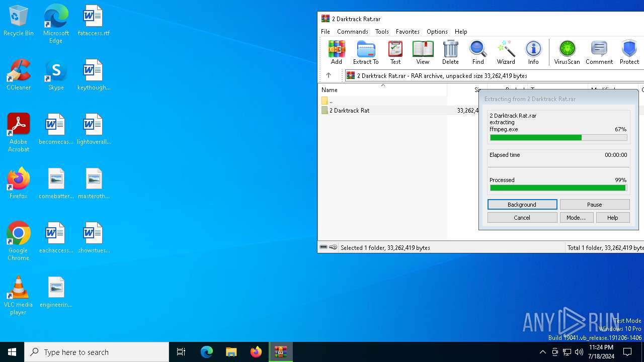Open the notification center icon
The image size is (644, 362).
627,352
